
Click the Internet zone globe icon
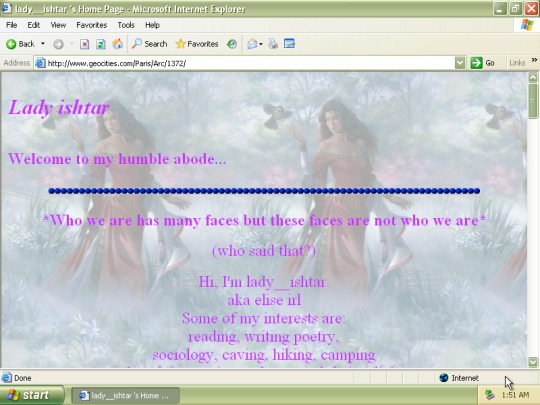point(444,378)
